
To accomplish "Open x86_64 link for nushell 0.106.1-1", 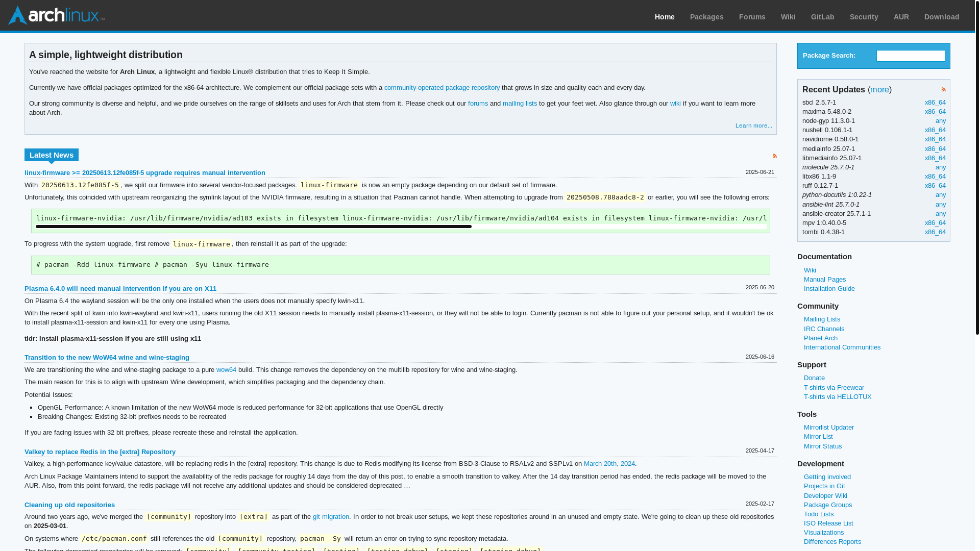I will (935, 130).
